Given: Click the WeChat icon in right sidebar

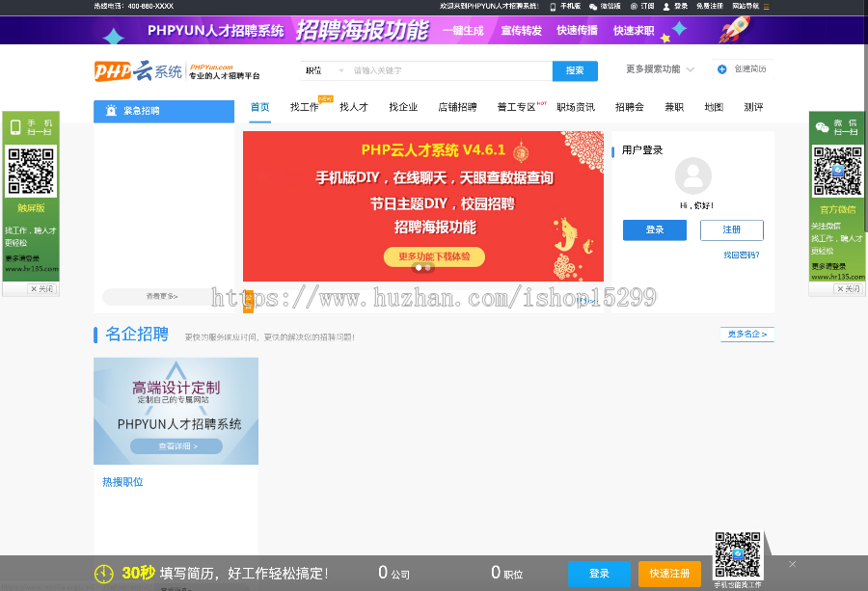Looking at the screenshot, I should [x=822, y=128].
